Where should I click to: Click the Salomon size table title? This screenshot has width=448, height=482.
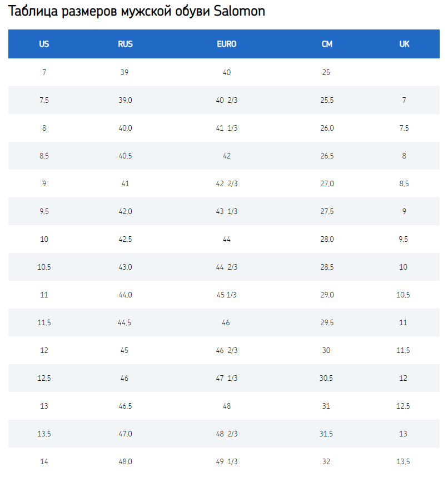tap(137, 12)
